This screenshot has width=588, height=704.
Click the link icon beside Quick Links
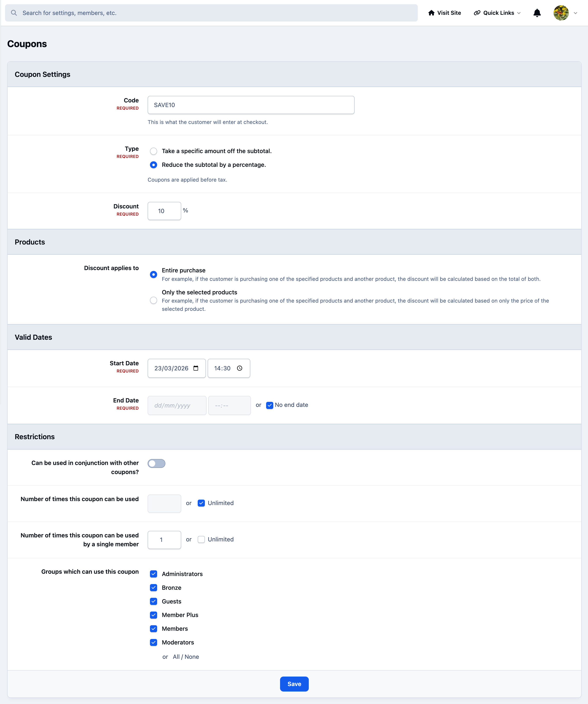pyautogui.click(x=477, y=13)
